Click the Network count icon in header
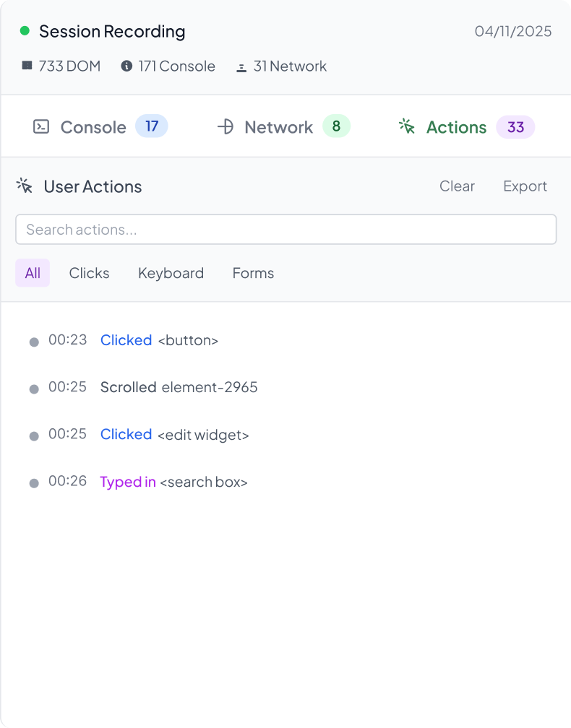 click(241, 66)
